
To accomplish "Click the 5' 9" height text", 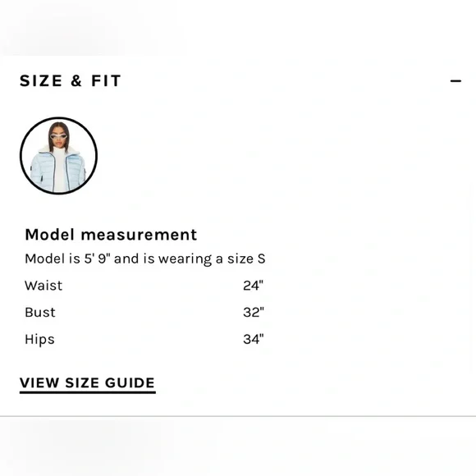I will (97, 259).
